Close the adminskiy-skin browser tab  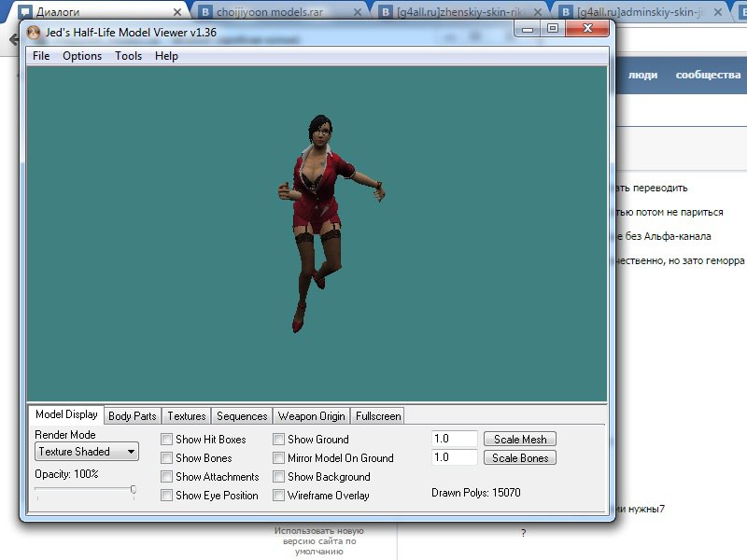point(717,12)
